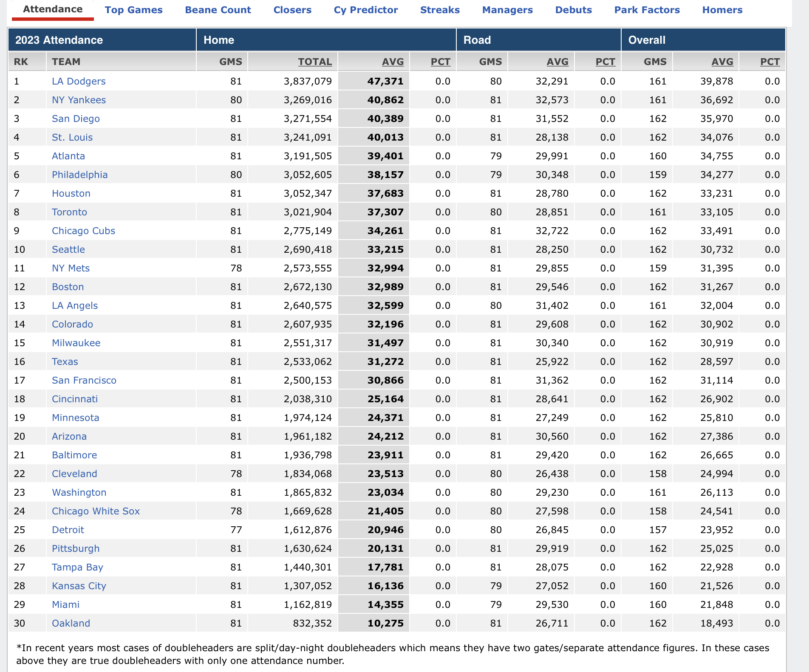Open the Washington team link
809x672 pixels.
tap(79, 492)
